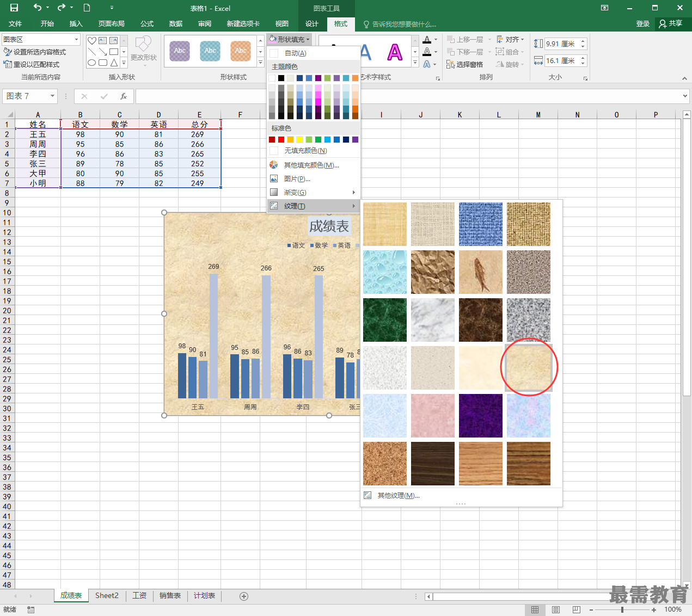Image resolution: width=692 pixels, height=616 pixels.
Task: Select the cork texture thumbnail
Action: click(x=385, y=464)
